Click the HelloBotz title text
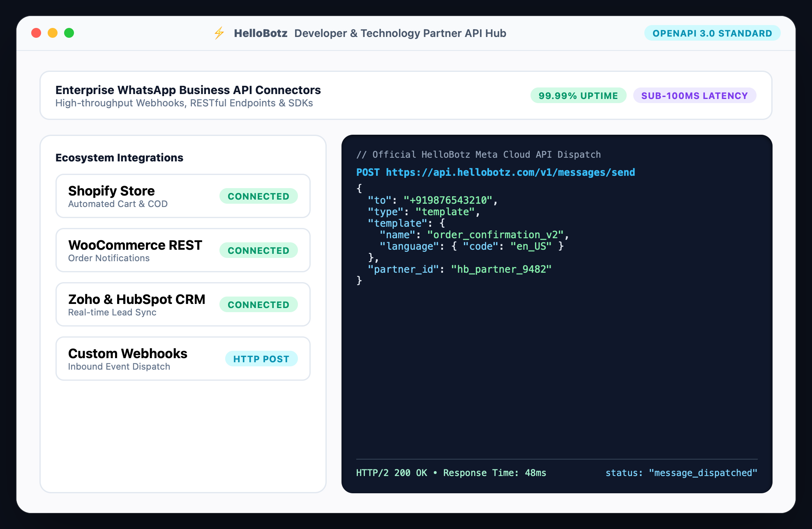812x529 pixels. click(261, 33)
